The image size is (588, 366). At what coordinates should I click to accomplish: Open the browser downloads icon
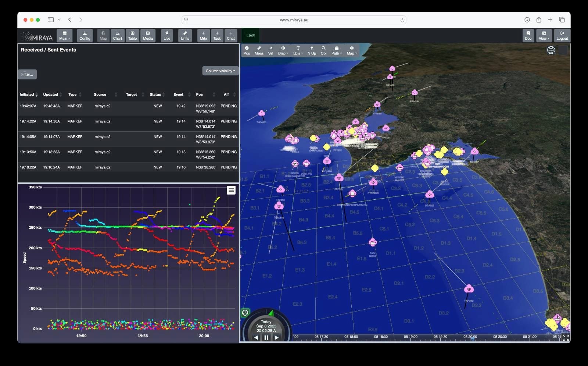[x=527, y=20]
